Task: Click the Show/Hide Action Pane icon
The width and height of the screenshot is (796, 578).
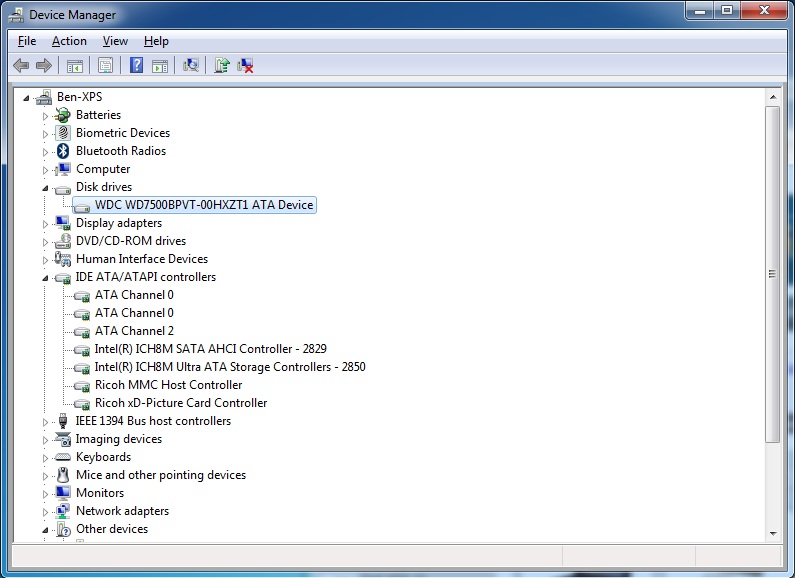Action: coord(160,65)
